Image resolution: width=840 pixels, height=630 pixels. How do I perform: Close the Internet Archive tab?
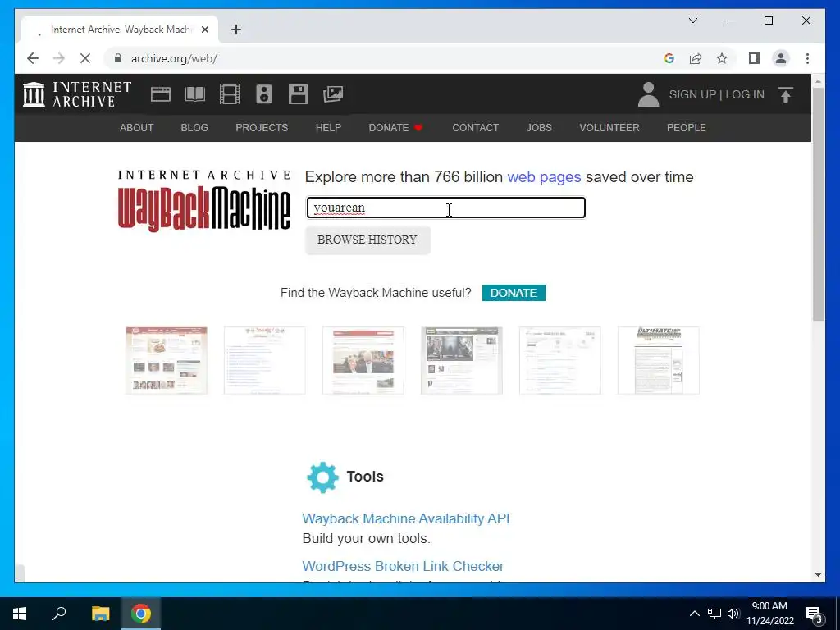click(x=204, y=30)
